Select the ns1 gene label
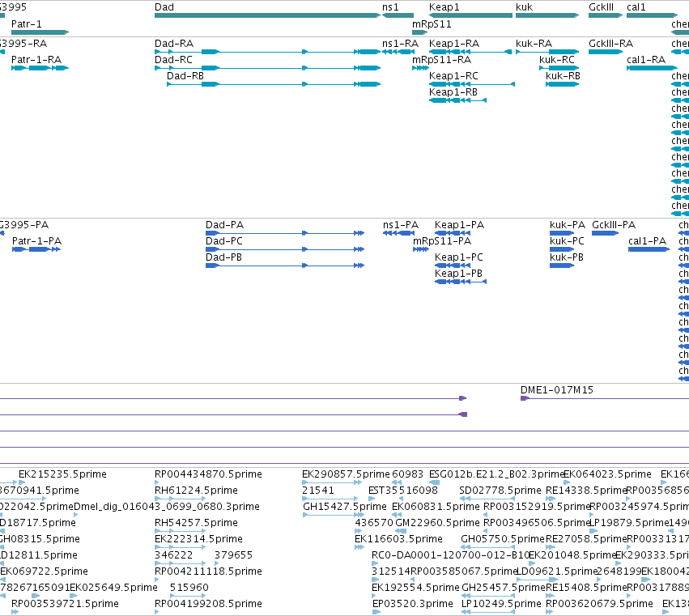 390,7
